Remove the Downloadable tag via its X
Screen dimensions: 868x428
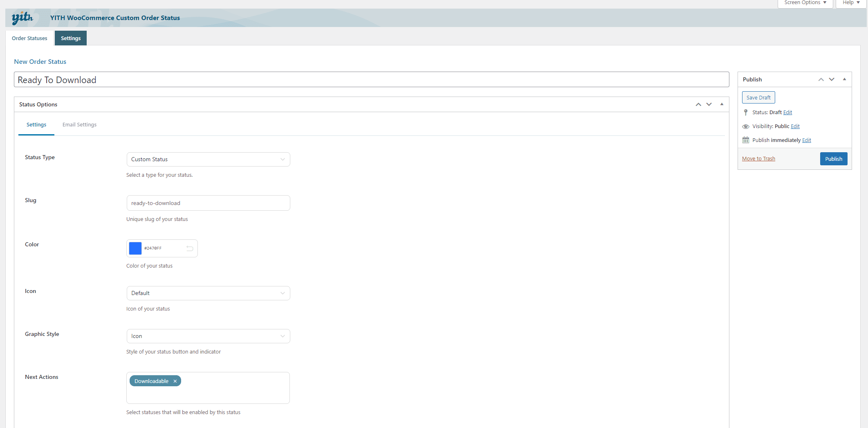coord(175,381)
